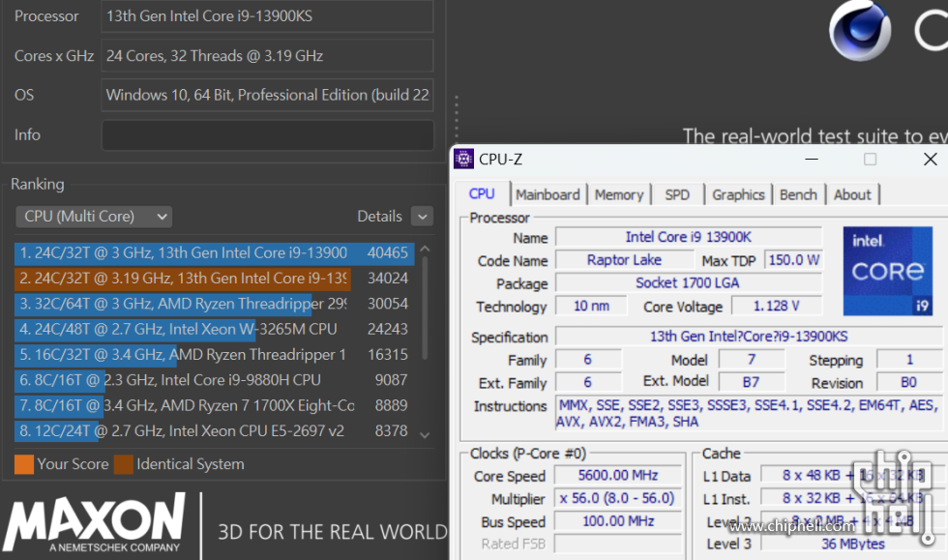Open the Graphics tab in CPU-Z
The width and height of the screenshot is (948, 560).
pos(738,194)
